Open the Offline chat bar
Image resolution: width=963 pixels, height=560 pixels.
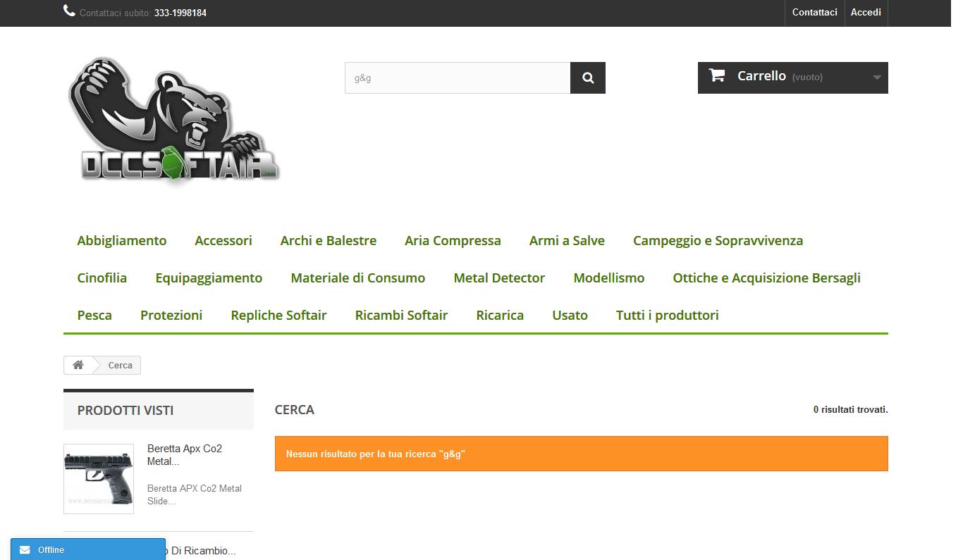pyautogui.click(x=88, y=549)
